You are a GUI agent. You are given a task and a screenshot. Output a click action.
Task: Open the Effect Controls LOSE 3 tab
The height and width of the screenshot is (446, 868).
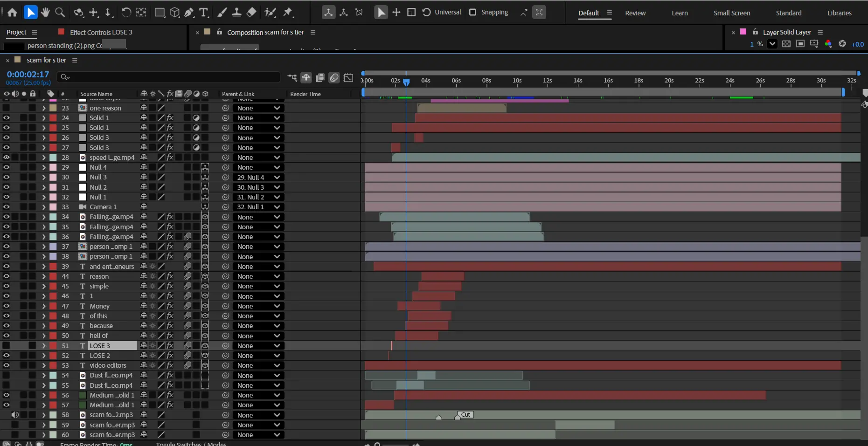point(101,32)
